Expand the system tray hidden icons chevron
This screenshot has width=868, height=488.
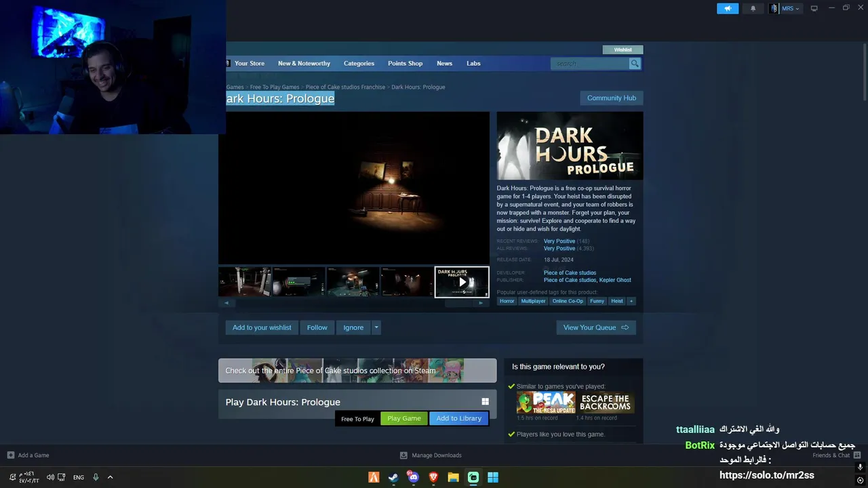(x=110, y=477)
